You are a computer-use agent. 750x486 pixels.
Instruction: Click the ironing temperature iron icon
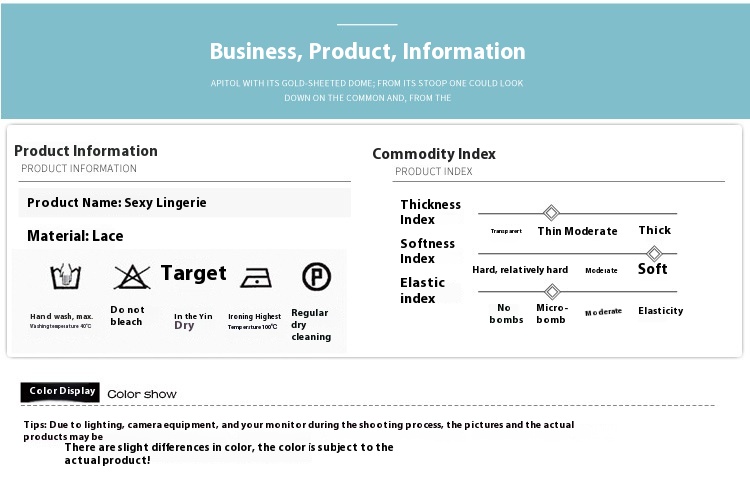[256, 277]
